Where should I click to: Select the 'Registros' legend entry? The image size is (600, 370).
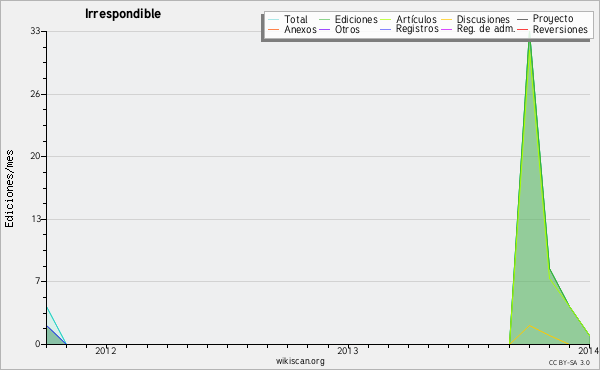(x=417, y=29)
